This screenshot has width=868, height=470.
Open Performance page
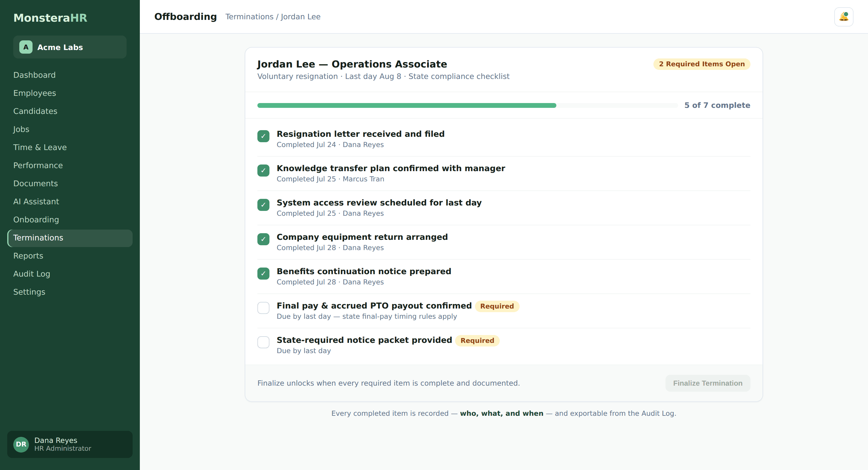click(x=70, y=165)
